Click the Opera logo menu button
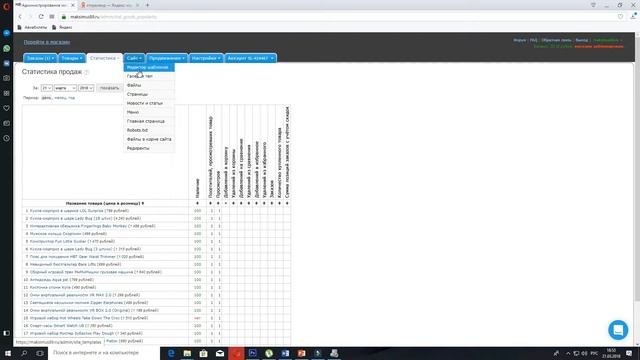This screenshot has height=360, width=640. coord(7,6)
